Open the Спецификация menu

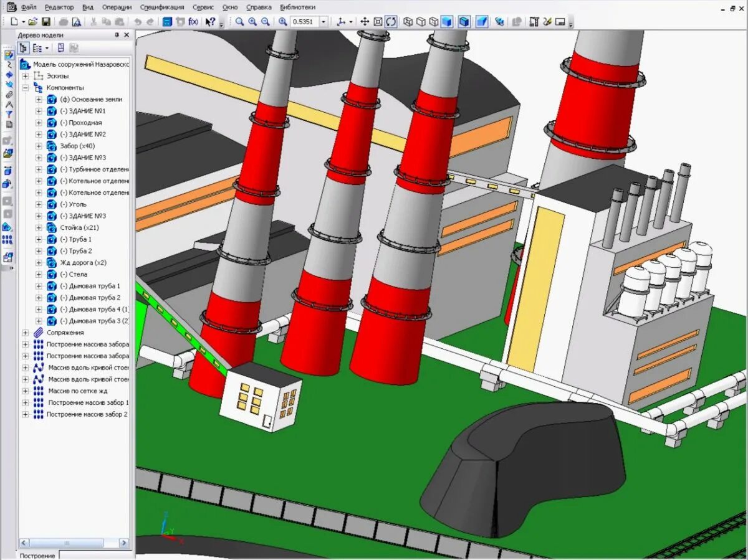click(162, 7)
